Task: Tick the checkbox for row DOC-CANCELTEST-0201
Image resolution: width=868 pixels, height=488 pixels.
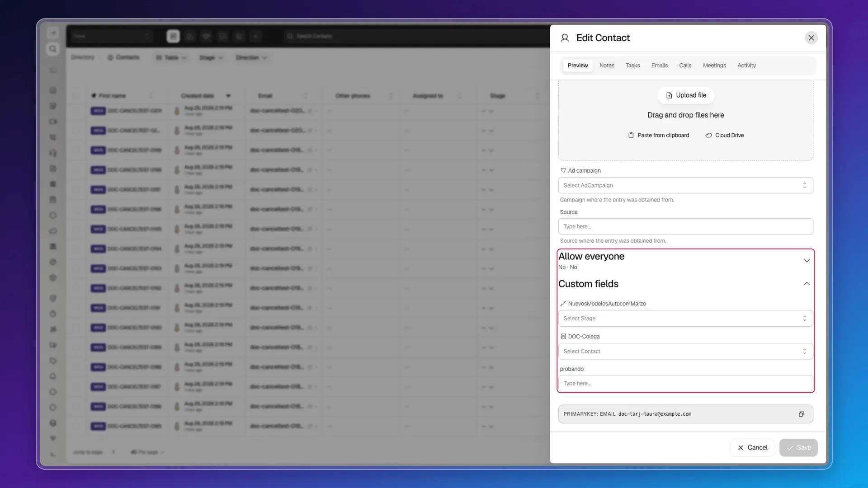Action: click(x=76, y=111)
